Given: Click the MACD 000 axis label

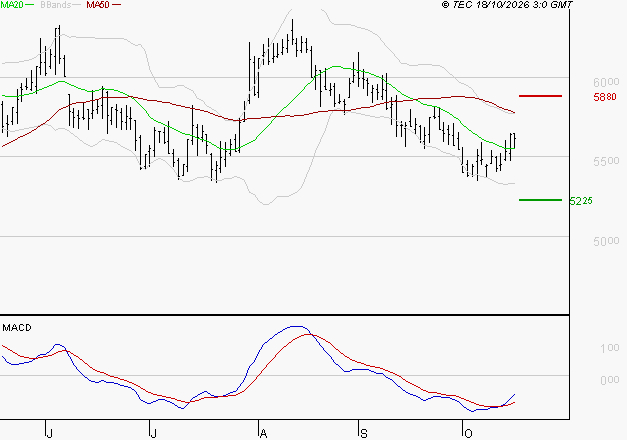Looking at the screenshot, I should [610, 380].
